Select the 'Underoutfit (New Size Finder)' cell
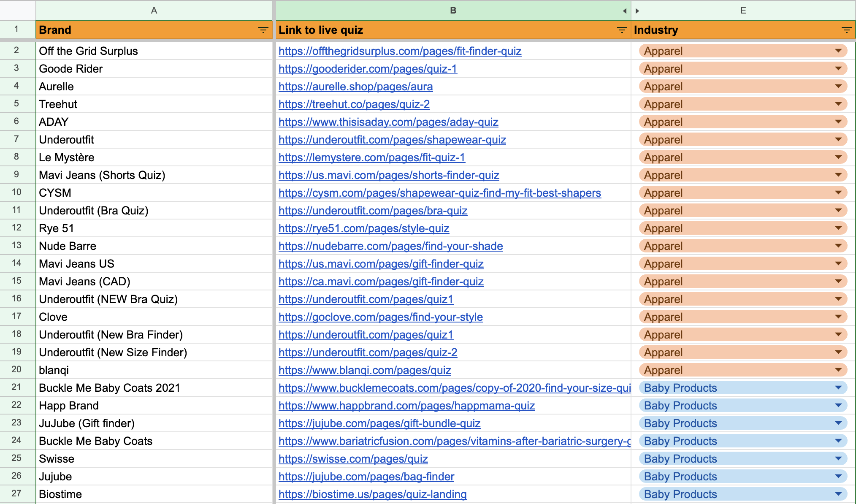856x504 pixels. pos(154,352)
